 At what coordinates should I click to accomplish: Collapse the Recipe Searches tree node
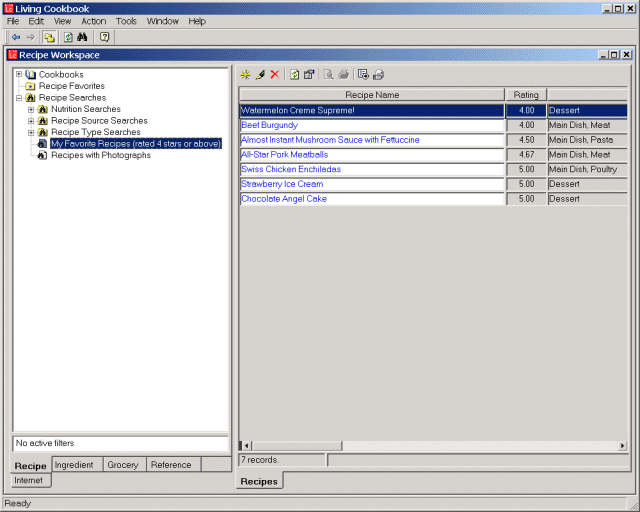[19, 98]
